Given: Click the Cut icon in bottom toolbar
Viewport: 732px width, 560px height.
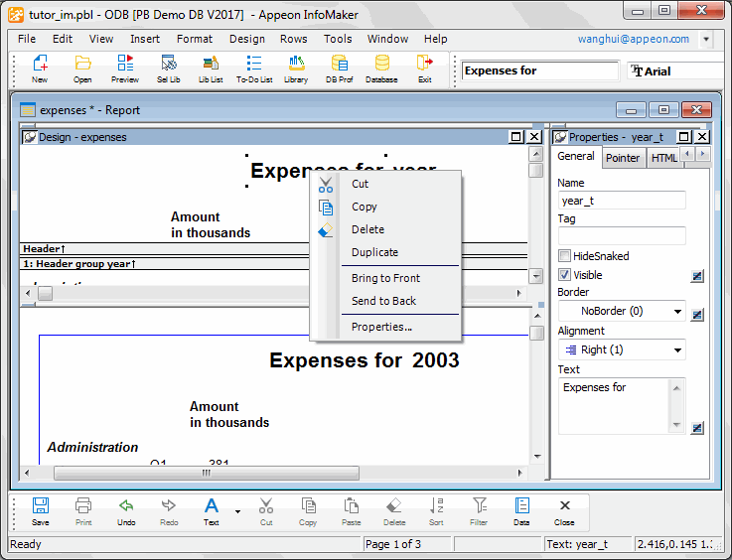Looking at the screenshot, I should pos(266,512).
